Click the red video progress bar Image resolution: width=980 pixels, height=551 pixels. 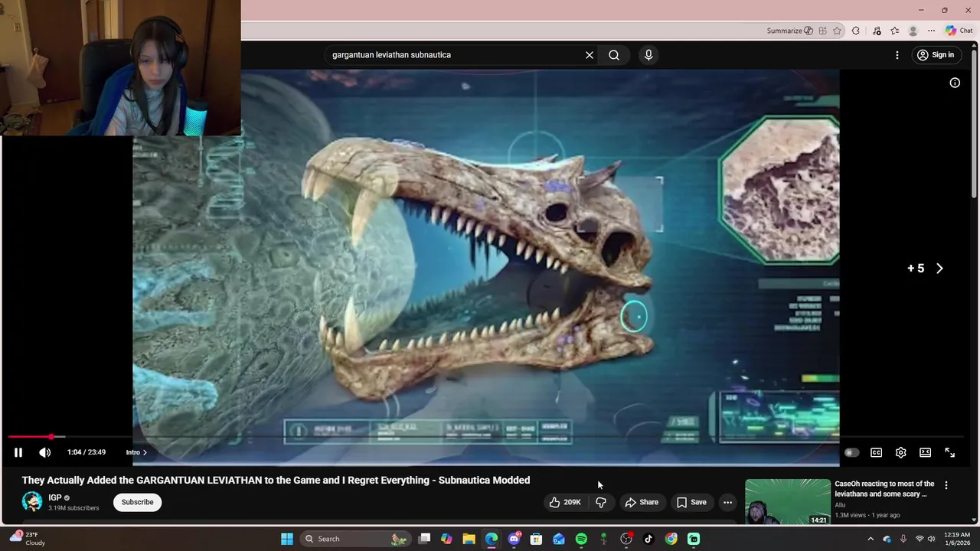pos(29,437)
